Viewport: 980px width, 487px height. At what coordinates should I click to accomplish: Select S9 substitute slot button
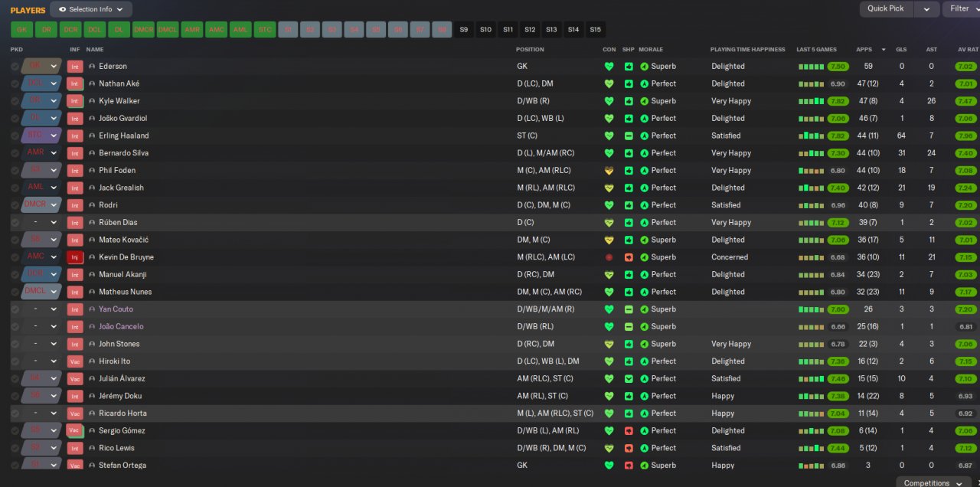(464, 30)
